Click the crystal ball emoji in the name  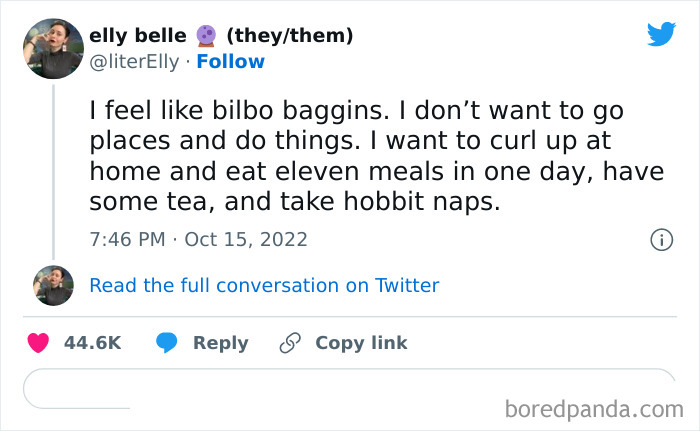tap(206, 36)
